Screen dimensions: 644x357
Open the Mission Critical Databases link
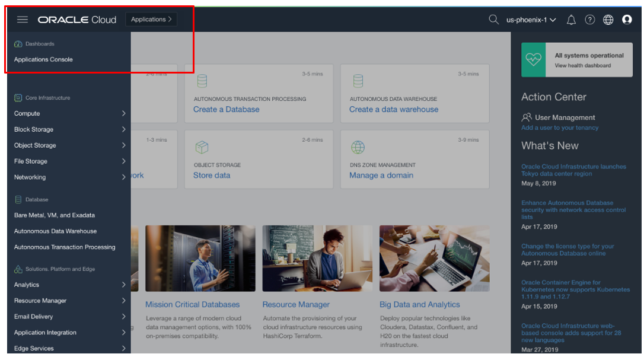click(x=192, y=304)
